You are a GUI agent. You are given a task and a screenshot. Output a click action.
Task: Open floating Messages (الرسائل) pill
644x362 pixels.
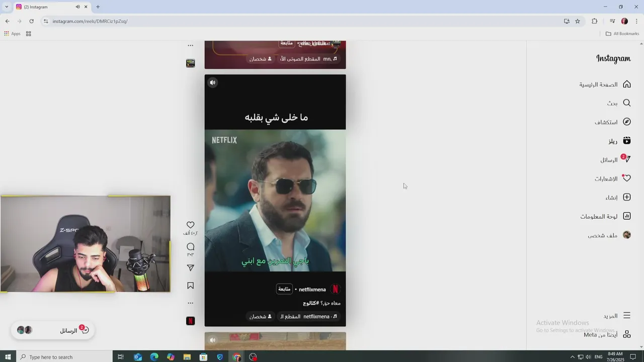[x=53, y=330]
